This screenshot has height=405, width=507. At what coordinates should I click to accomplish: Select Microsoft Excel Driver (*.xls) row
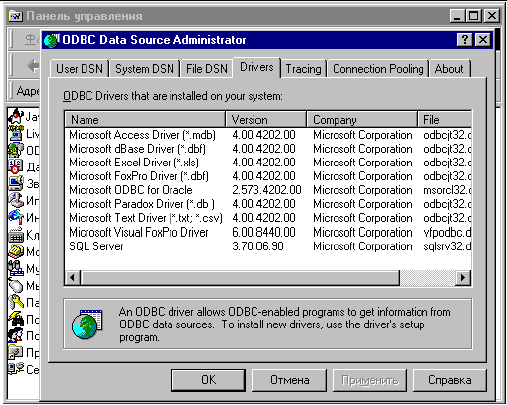pos(268,162)
